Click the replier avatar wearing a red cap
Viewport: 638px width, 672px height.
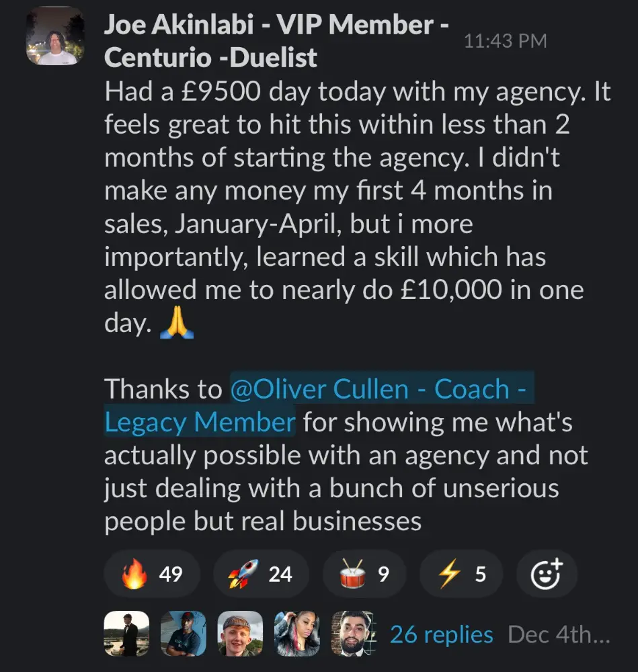coord(183,634)
